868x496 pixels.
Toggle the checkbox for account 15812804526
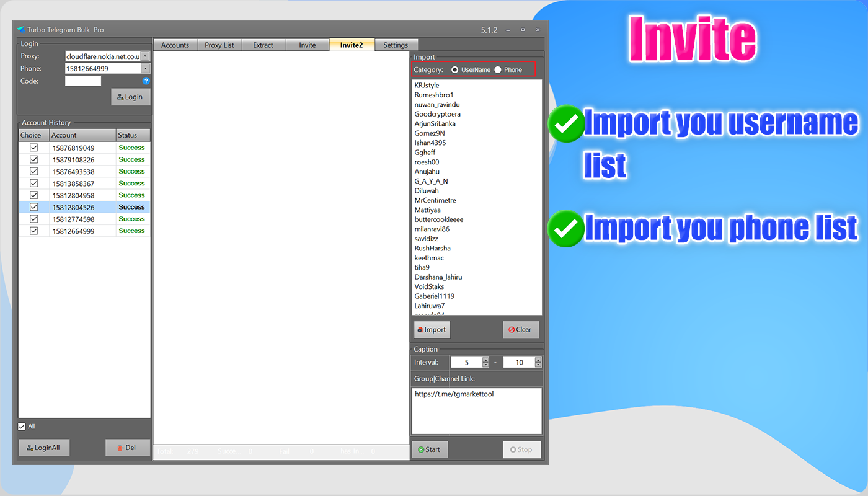coord(34,207)
